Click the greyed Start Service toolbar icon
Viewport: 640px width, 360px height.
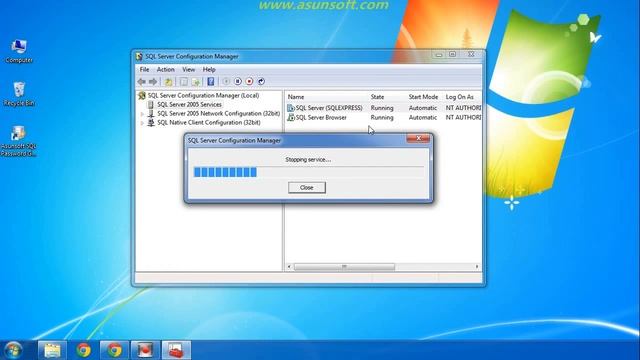click(x=226, y=82)
